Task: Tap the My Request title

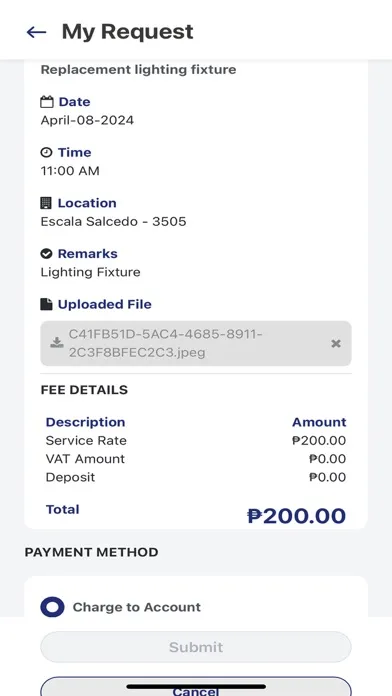Action: 127,32
